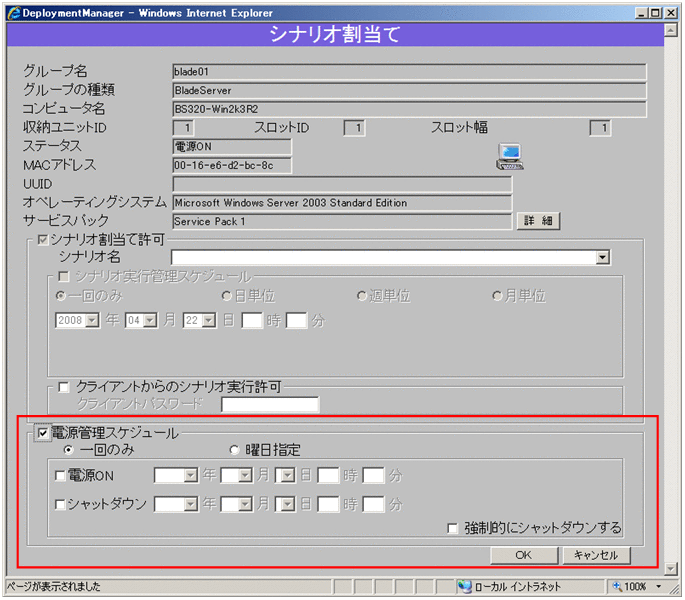
Task: Open シャットダウン month dropdown
Action: click(246, 505)
